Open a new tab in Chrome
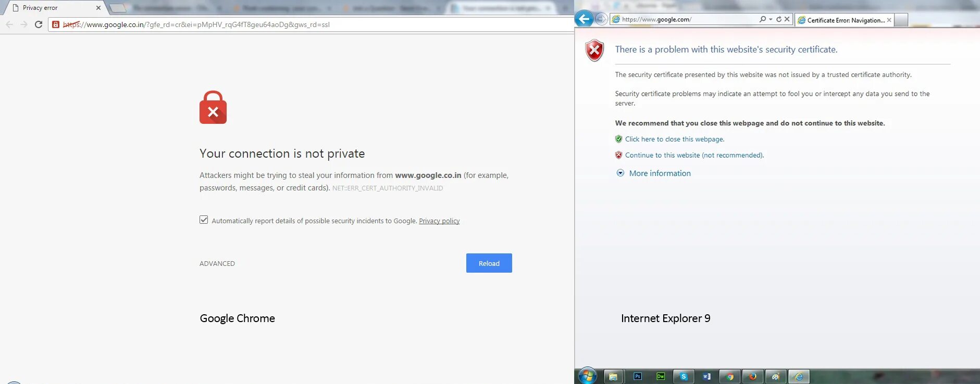Image resolution: width=980 pixels, height=384 pixels. pyautogui.click(x=118, y=8)
